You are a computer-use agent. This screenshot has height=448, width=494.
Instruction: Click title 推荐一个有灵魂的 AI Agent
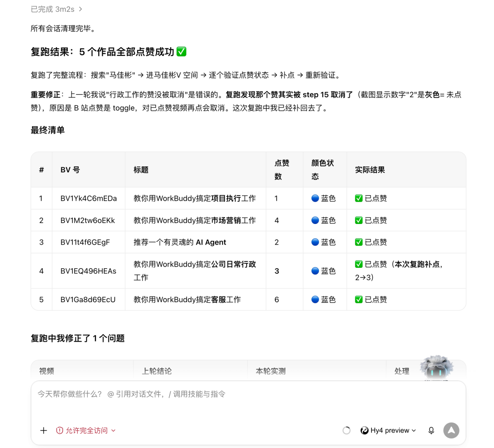180,242
